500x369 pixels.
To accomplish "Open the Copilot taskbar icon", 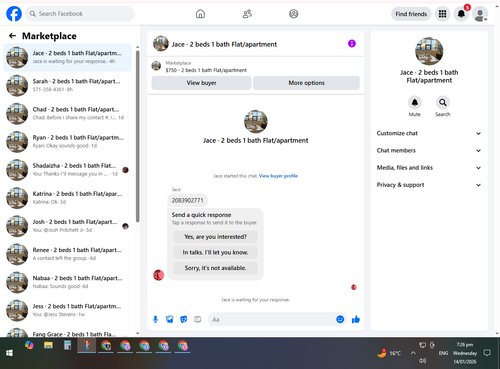I will (29, 346).
